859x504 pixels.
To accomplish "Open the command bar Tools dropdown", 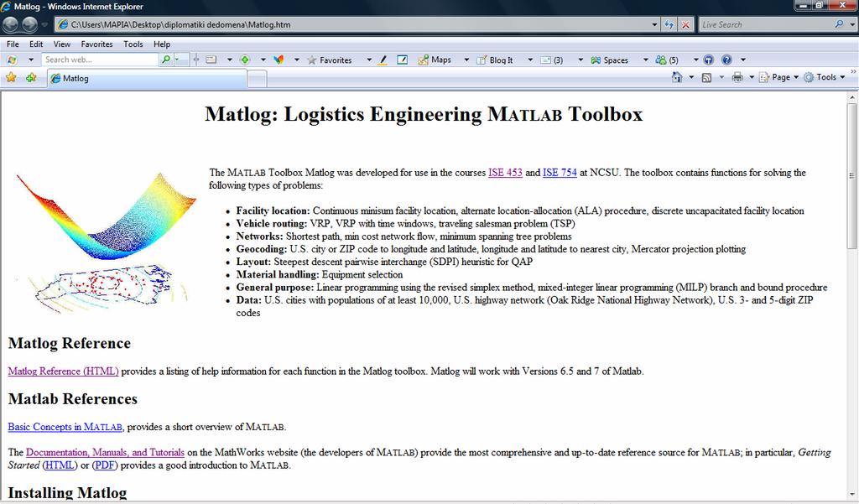I will pyautogui.click(x=825, y=77).
